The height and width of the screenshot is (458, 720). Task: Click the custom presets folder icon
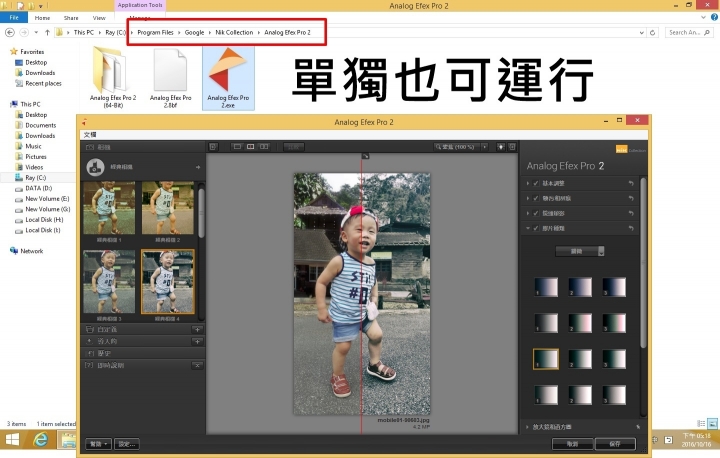pyautogui.click(x=90, y=329)
